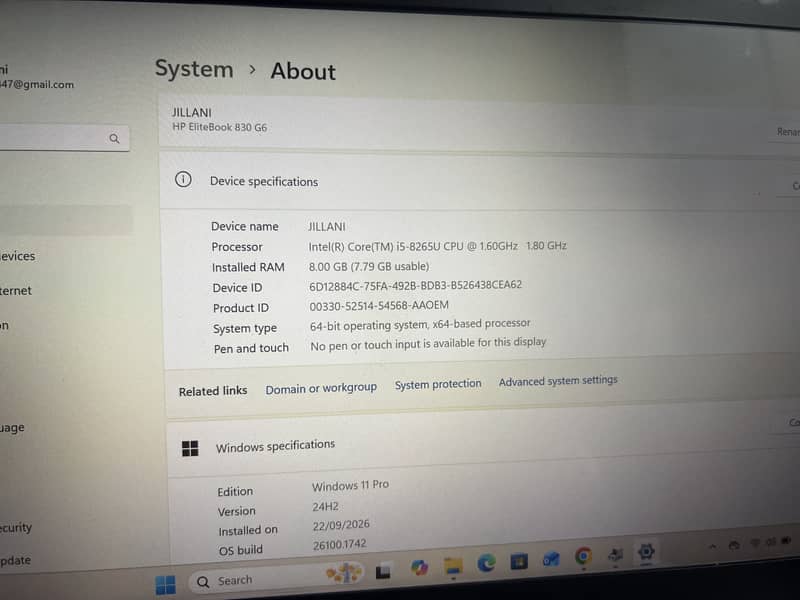Select the devices item in sidebar
The height and width of the screenshot is (600, 800).
pos(17,256)
